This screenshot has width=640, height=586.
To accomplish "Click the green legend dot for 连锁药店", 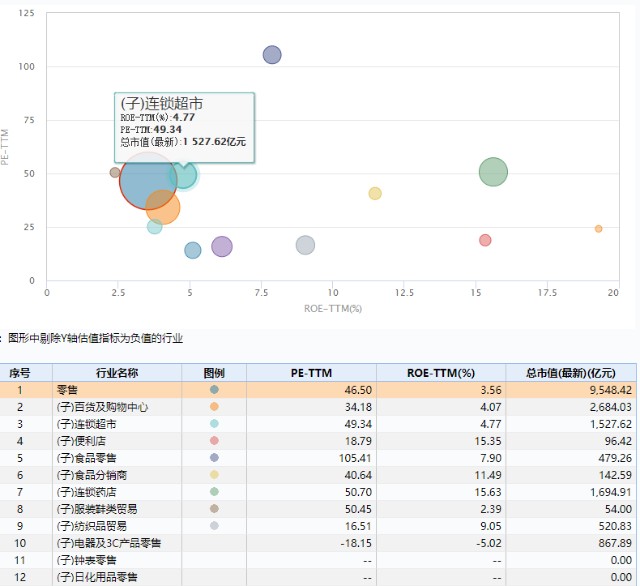I will (x=214, y=492).
